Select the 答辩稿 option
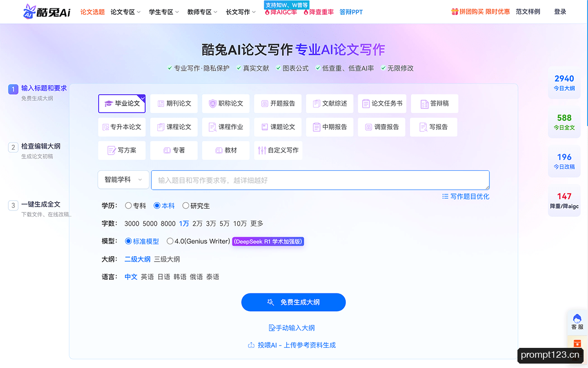The height and width of the screenshot is (368, 588). tap(435, 104)
